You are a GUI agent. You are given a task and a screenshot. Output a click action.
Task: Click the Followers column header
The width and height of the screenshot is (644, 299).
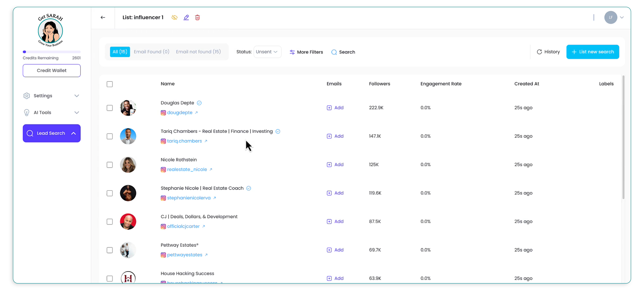380,84
